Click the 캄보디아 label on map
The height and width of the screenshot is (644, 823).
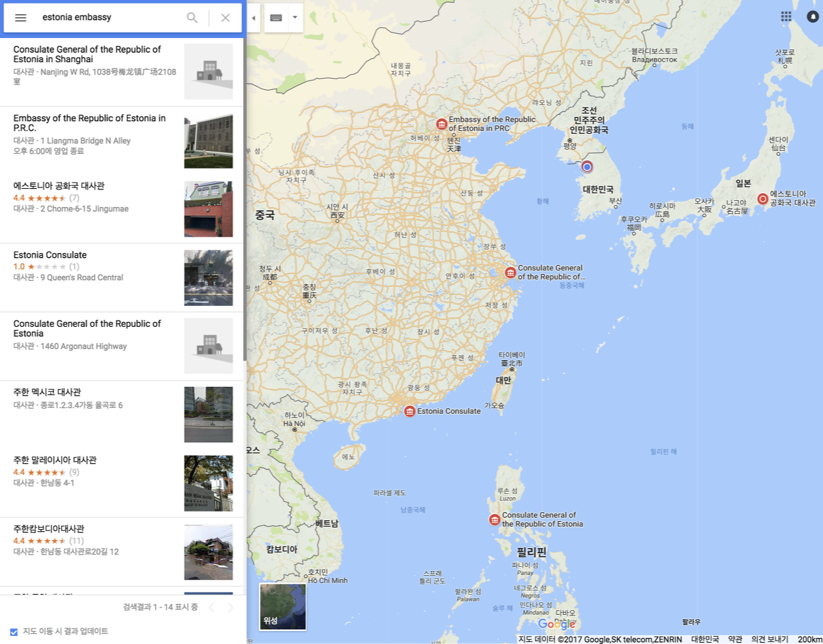pyautogui.click(x=282, y=549)
